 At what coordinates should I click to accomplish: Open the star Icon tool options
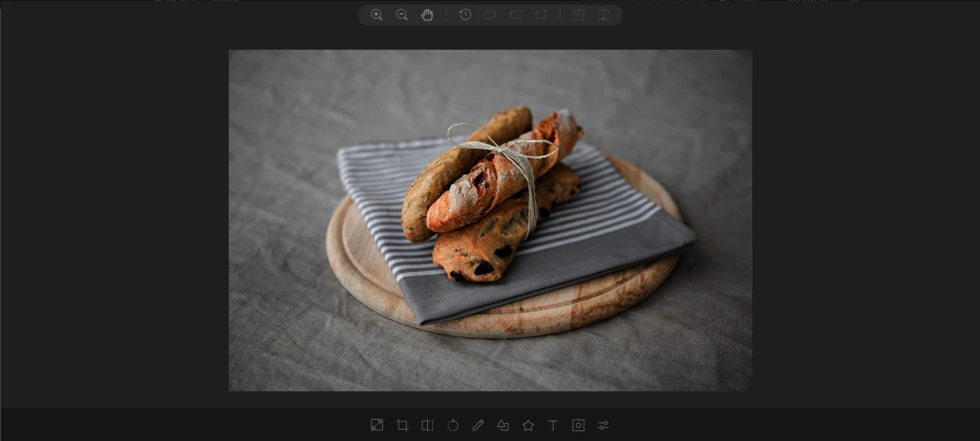pyautogui.click(x=528, y=425)
